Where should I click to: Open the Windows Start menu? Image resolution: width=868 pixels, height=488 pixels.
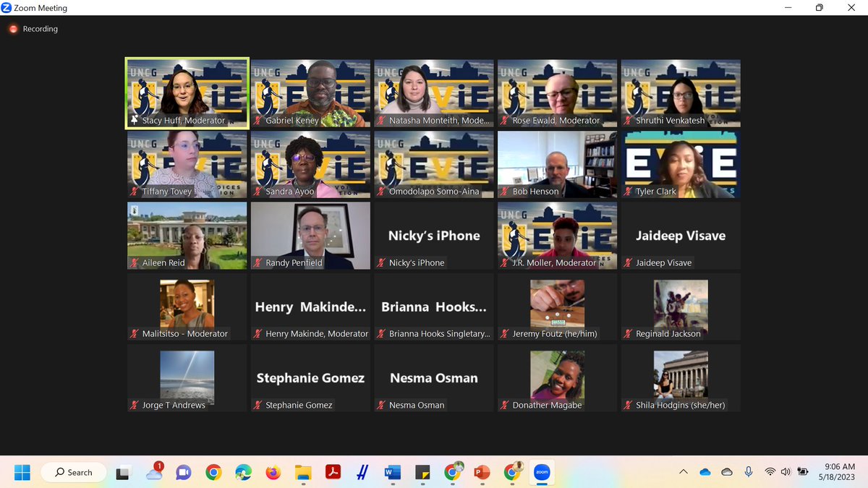[x=22, y=472]
